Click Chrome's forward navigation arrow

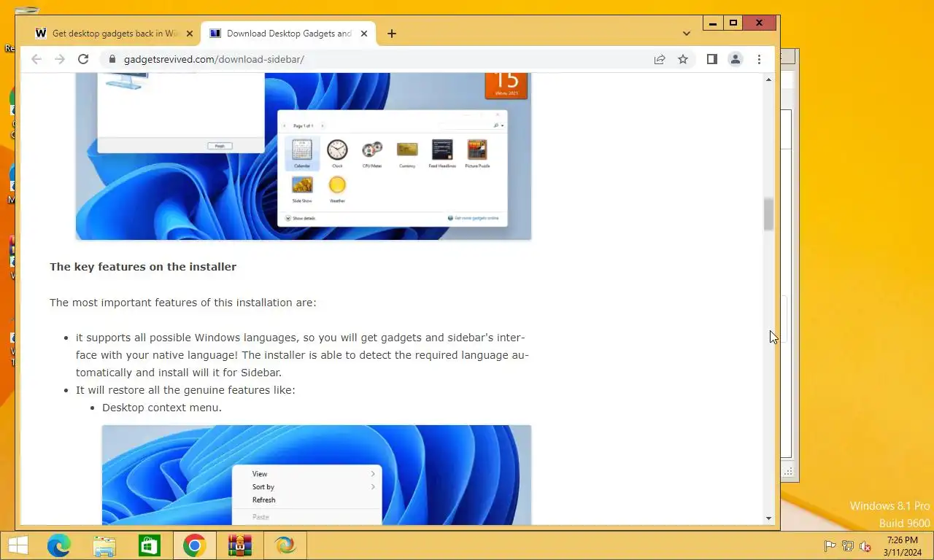tap(60, 59)
